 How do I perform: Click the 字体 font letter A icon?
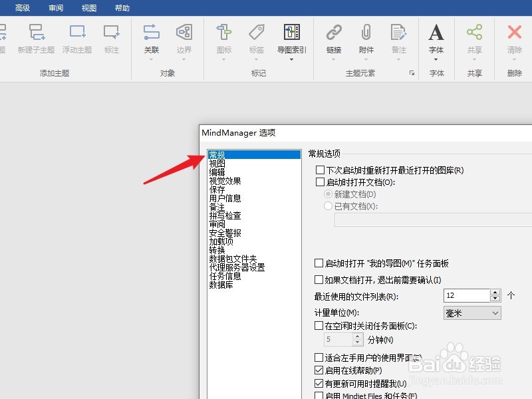436,32
